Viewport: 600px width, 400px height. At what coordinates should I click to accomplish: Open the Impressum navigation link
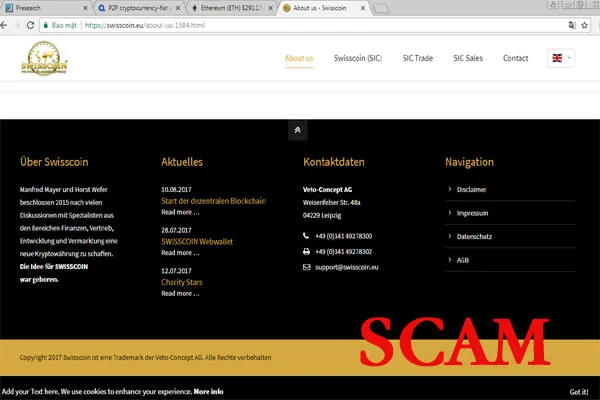pyautogui.click(x=473, y=213)
